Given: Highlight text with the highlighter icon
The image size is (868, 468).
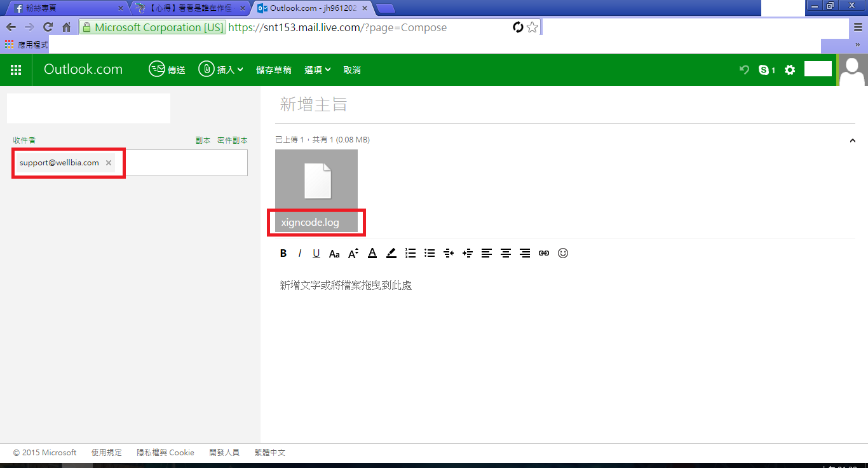Looking at the screenshot, I should tap(391, 253).
